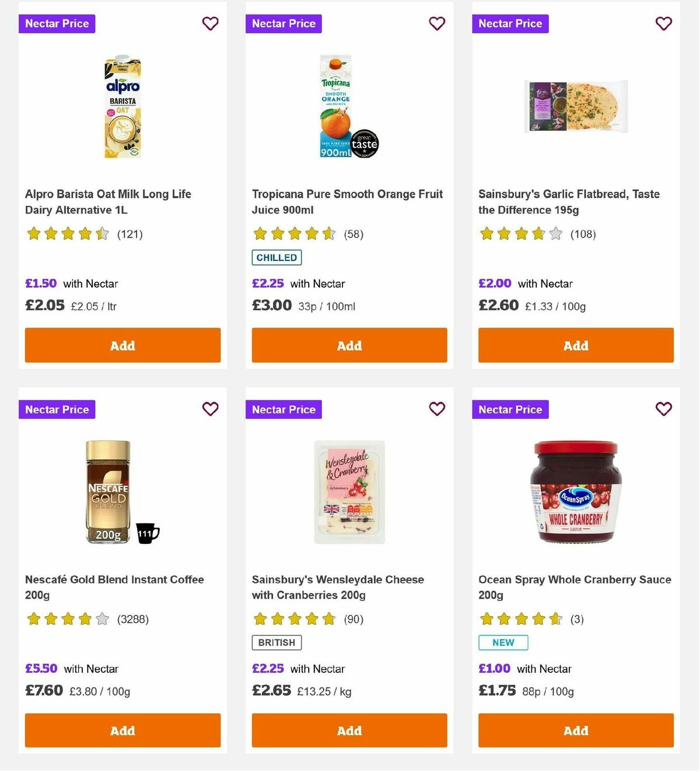Add Alpro Barista Oat Milk to basket
Viewport: 700px width, 772px height.
coord(122,345)
